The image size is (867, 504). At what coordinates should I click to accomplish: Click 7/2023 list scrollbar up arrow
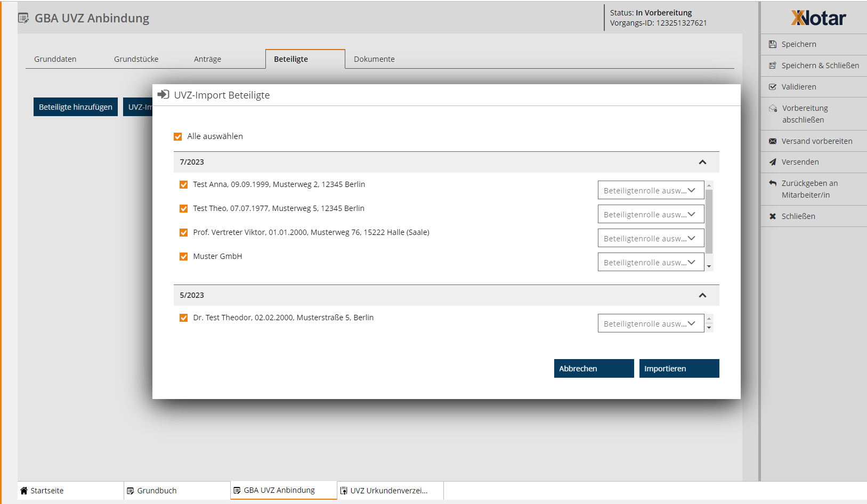tap(709, 185)
